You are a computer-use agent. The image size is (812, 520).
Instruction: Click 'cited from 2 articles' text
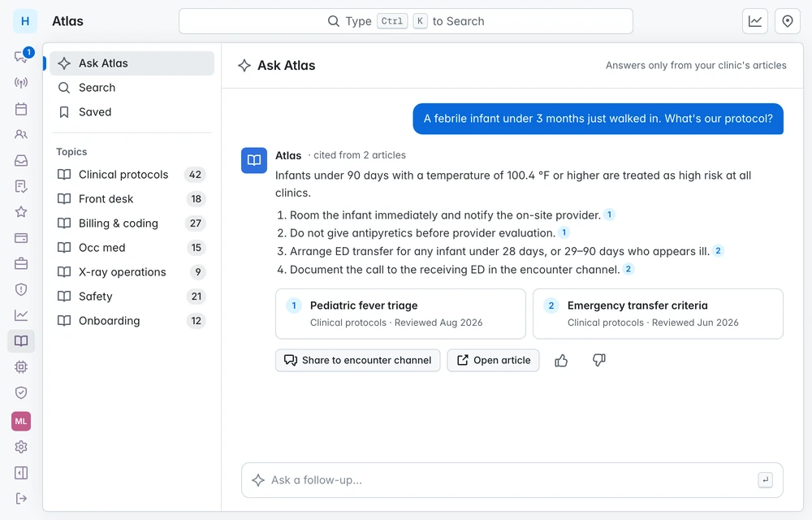coord(360,155)
